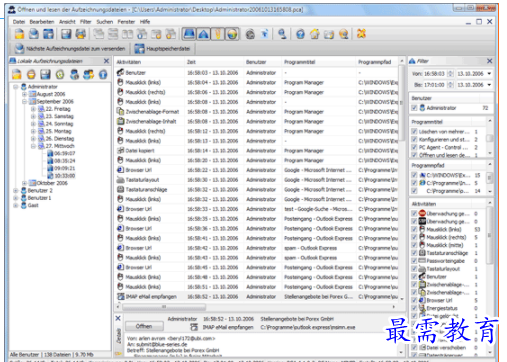Expand August 2006 tree node
507x362 pixels.
pyautogui.click(x=24, y=94)
